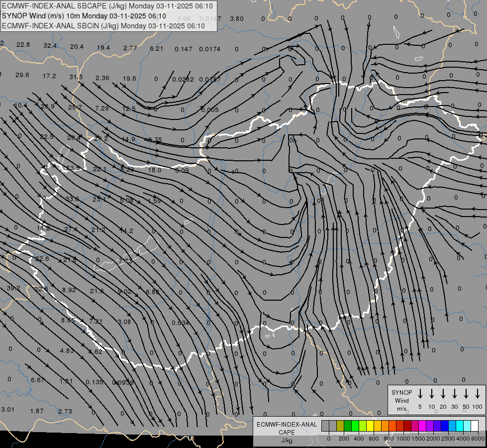This screenshot has height=448, width=487.
Task: Click the 4.83 CAPE value on map
Action: [x=67, y=351]
